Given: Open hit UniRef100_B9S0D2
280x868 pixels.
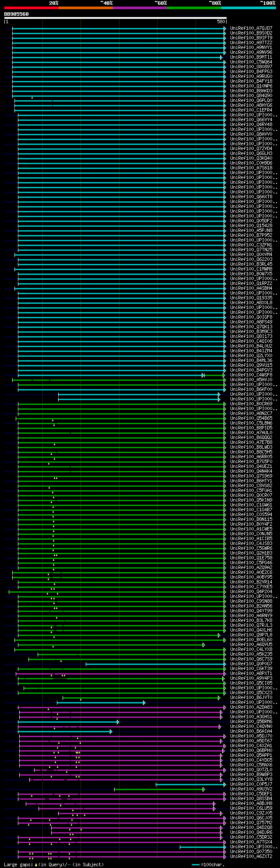Looking at the screenshot, I should point(251,33).
